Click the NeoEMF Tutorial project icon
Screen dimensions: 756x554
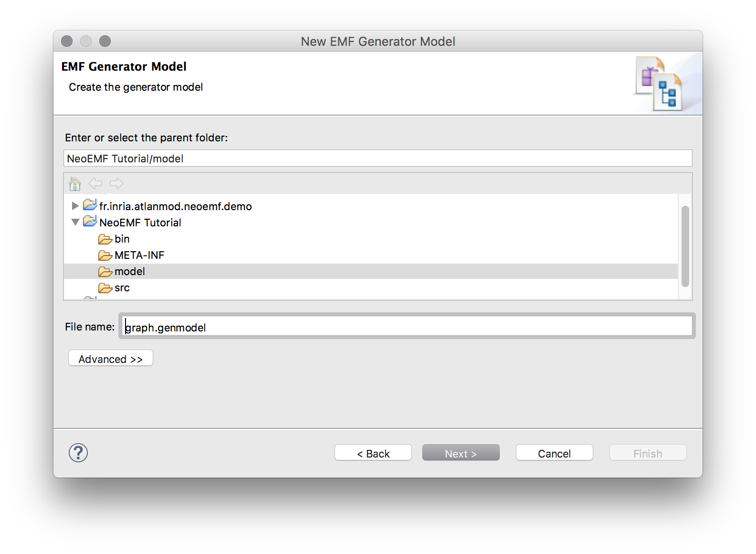[90, 222]
